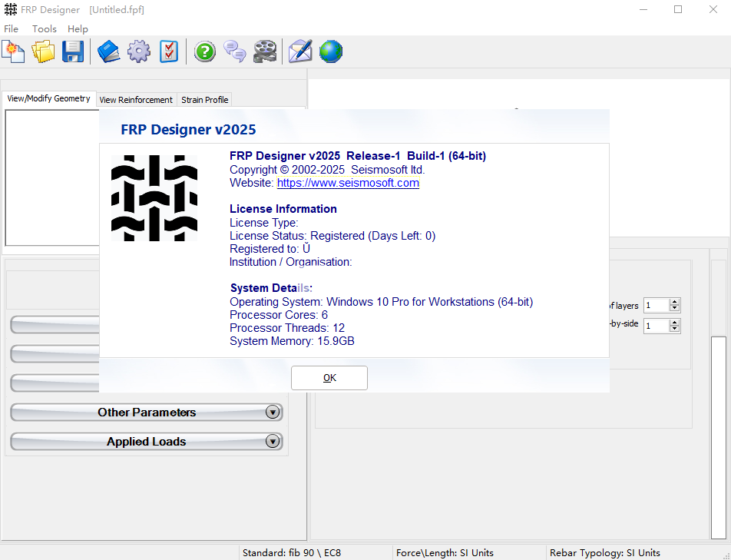Increase the side-by-side stepper value
The height and width of the screenshot is (560, 731).
[x=675, y=323]
